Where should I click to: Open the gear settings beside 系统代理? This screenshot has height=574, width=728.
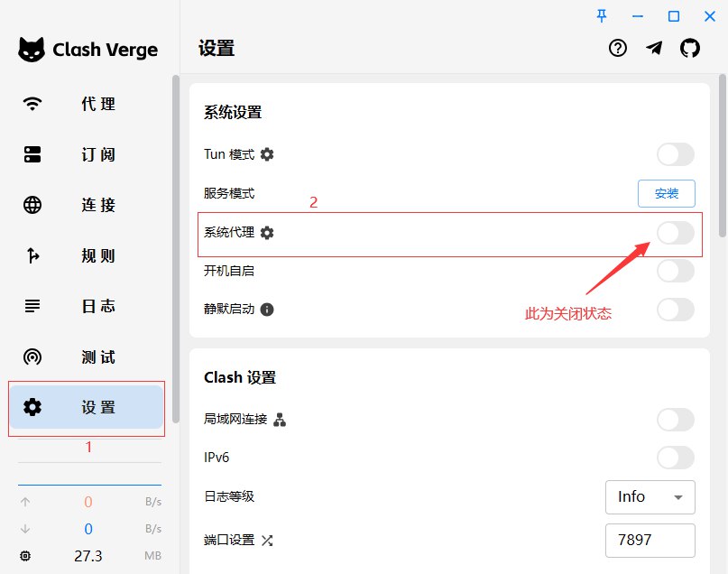[267, 233]
